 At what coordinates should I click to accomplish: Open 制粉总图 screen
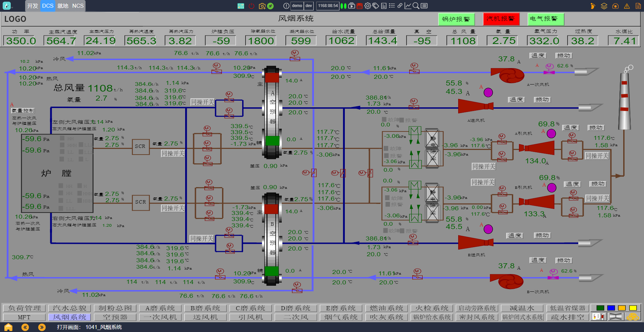tap(115, 308)
